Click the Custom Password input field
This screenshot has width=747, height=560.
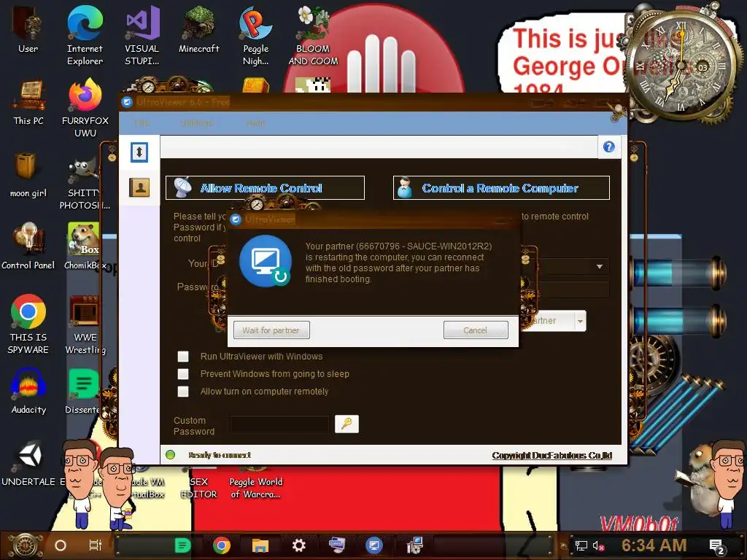point(279,424)
